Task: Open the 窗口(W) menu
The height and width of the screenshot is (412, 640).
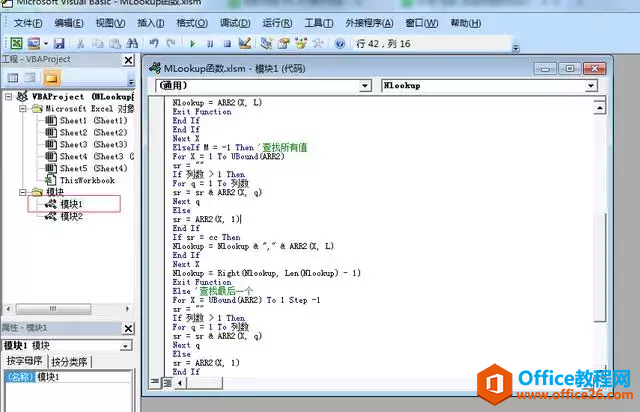Action: 422,23
